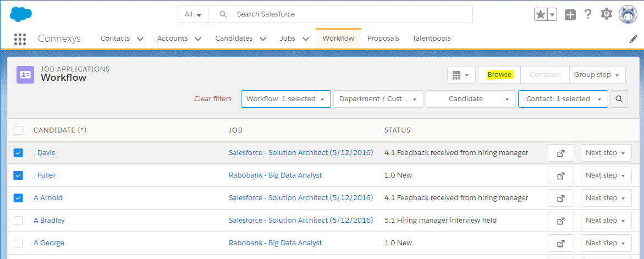Open candidate A George link

tap(49, 243)
